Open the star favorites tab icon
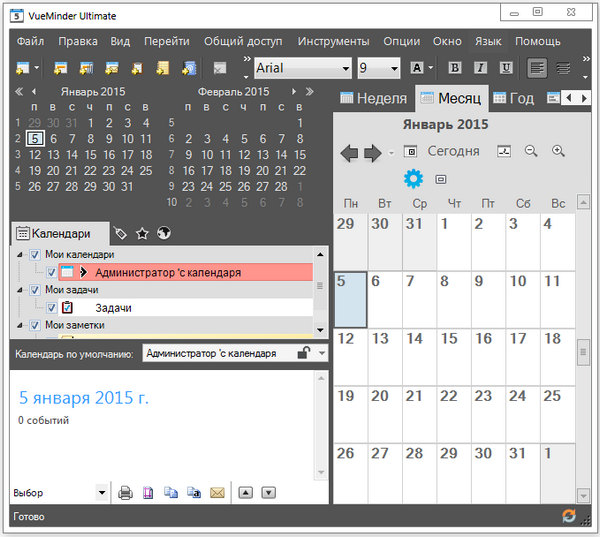Screen dimensions: 600x537 point(142,233)
